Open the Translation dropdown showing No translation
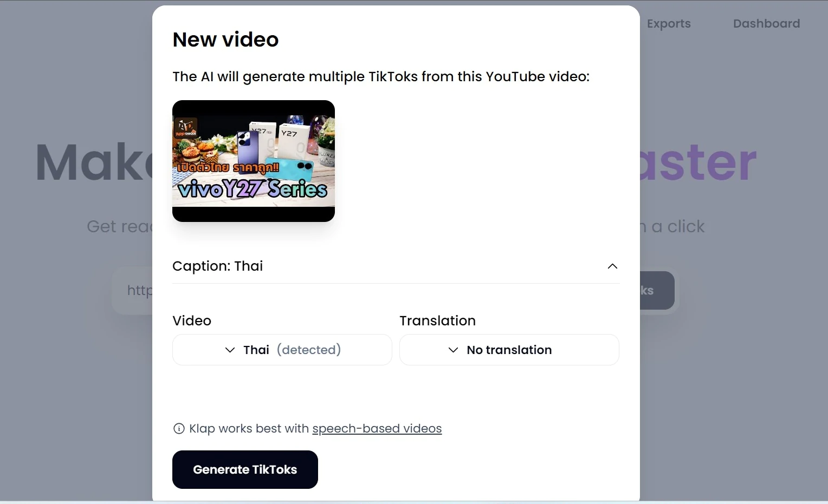This screenshot has height=504, width=828. [x=509, y=350]
